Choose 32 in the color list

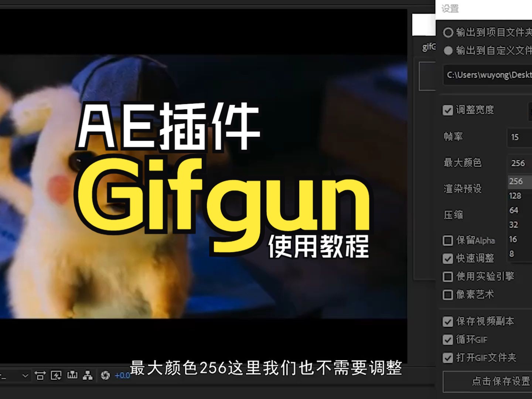point(520,225)
